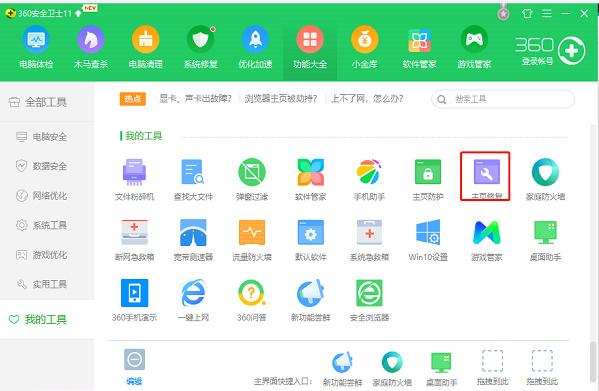This screenshot has width=599, height=391.
Task: Open 系统修复 shield icon
Action: pyautogui.click(x=201, y=47)
